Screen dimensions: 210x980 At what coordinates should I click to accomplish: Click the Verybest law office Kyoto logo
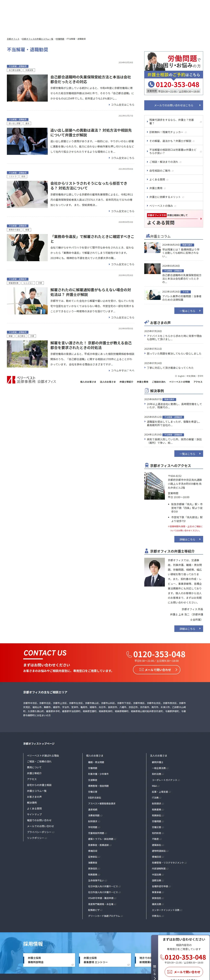pos(31,380)
